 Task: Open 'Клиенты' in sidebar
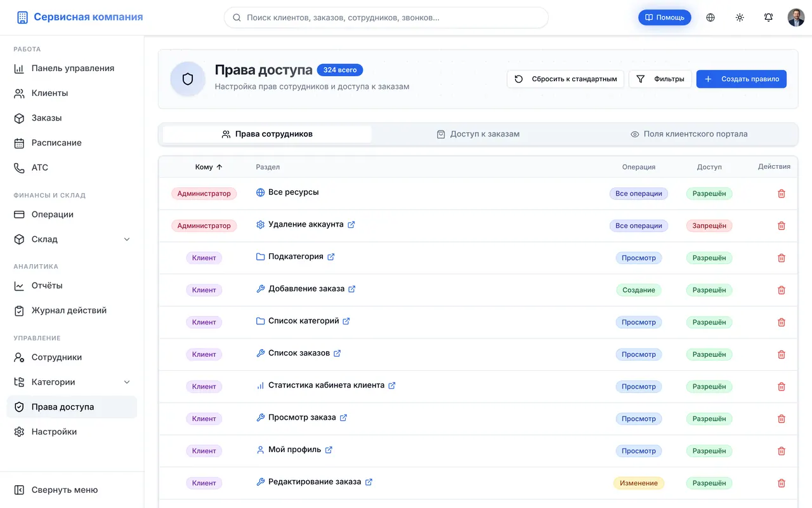point(72,93)
